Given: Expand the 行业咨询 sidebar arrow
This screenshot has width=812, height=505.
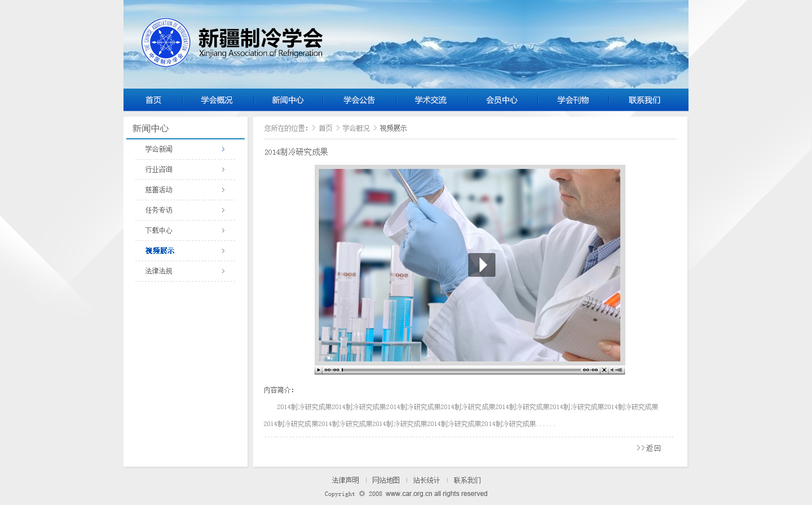Looking at the screenshot, I should 223,170.
